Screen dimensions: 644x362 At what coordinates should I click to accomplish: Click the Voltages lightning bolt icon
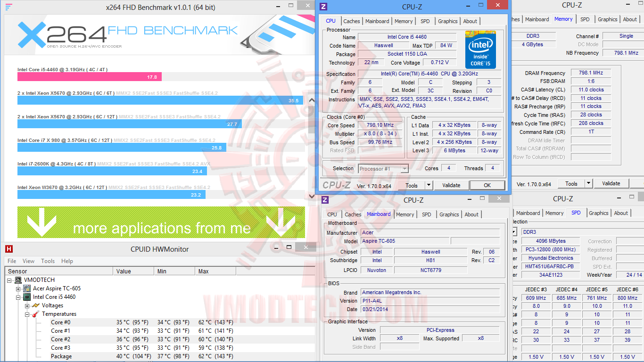tap(35, 305)
